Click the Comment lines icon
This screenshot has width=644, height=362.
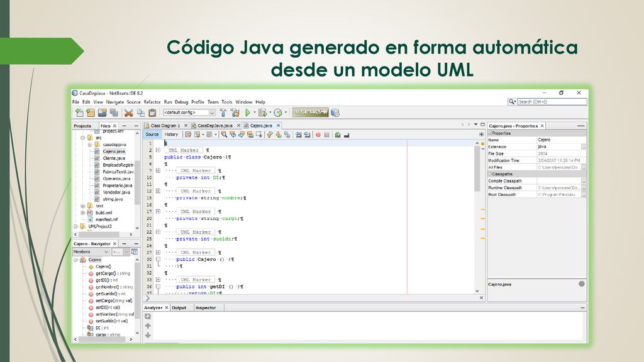pos(338,134)
